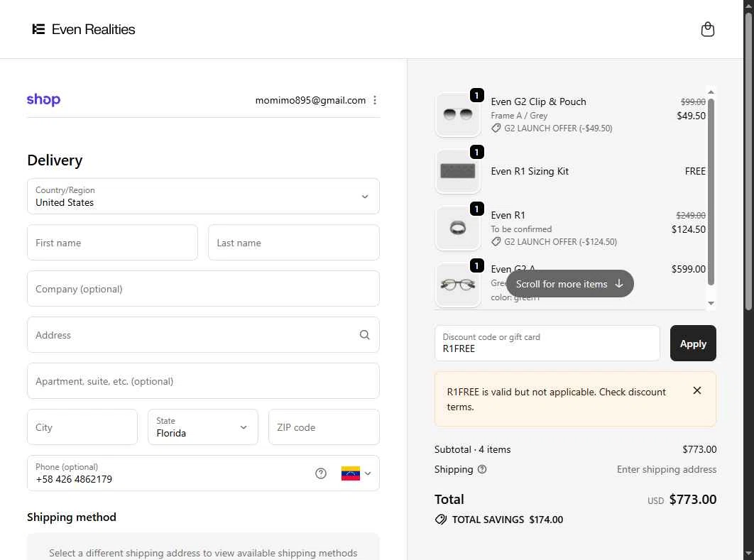Click the G2 LAUNCH OFFER (-$49.50) text
This screenshot has width=754, height=560.
coord(558,128)
